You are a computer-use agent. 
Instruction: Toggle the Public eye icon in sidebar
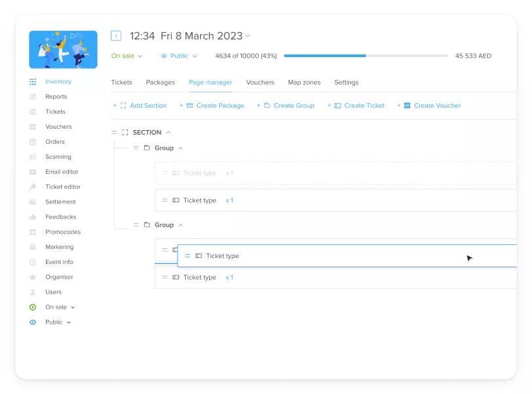pos(33,322)
